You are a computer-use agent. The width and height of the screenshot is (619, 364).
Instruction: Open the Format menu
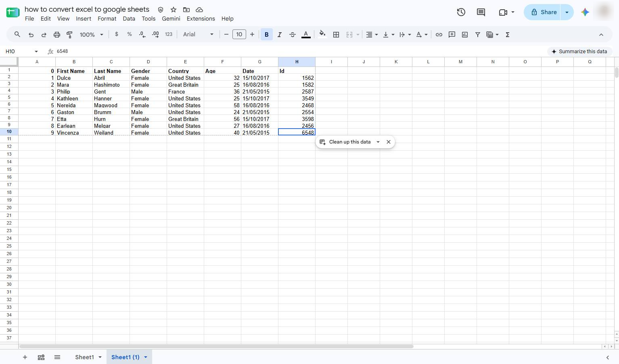coord(107,19)
